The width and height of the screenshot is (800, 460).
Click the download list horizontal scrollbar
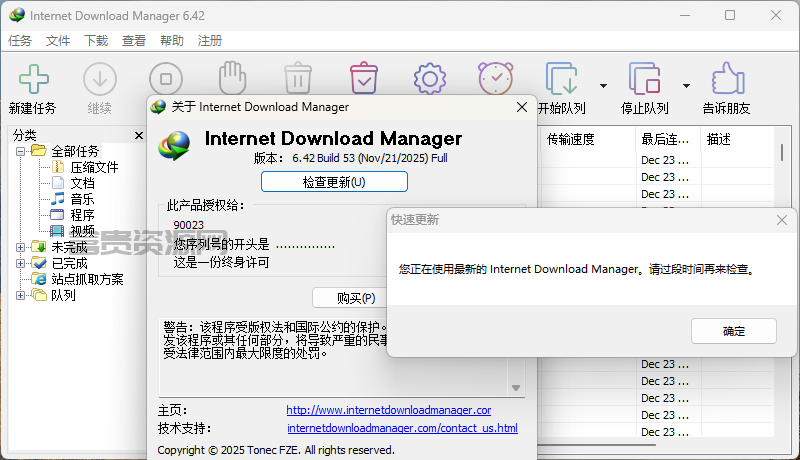[x=597, y=445]
